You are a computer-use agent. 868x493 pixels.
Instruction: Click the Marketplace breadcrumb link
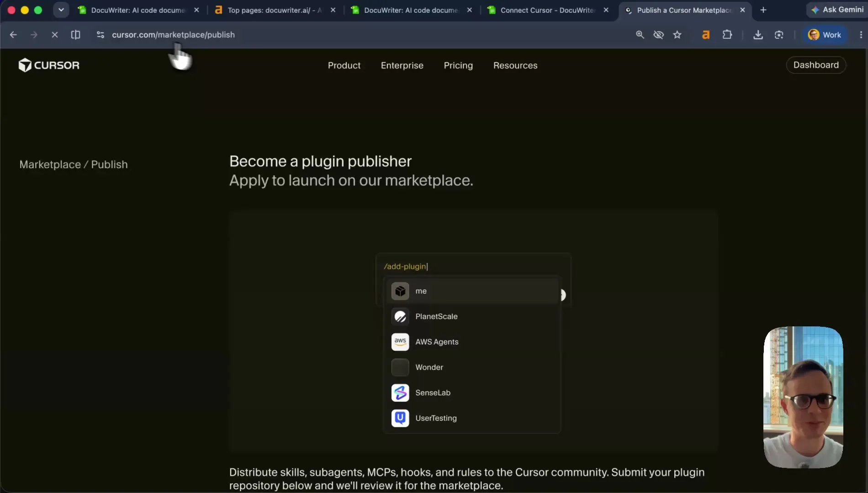click(x=50, y=164)
